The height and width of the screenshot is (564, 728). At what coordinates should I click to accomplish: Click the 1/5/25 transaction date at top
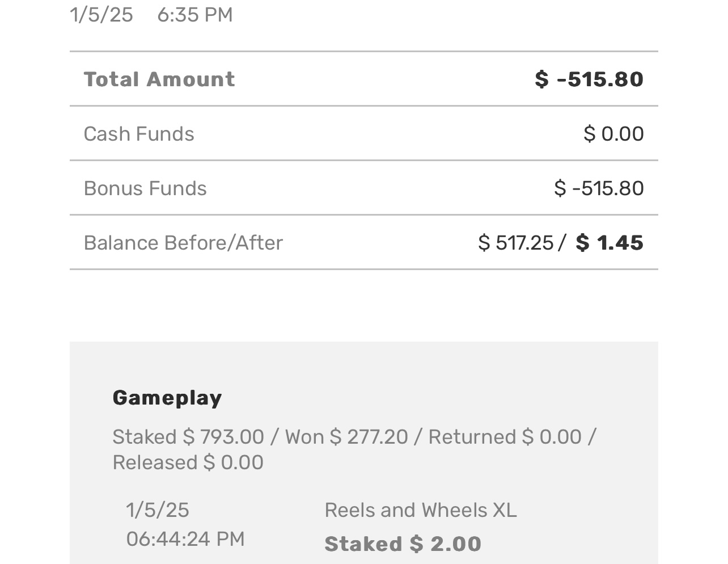tap(101, 15)
